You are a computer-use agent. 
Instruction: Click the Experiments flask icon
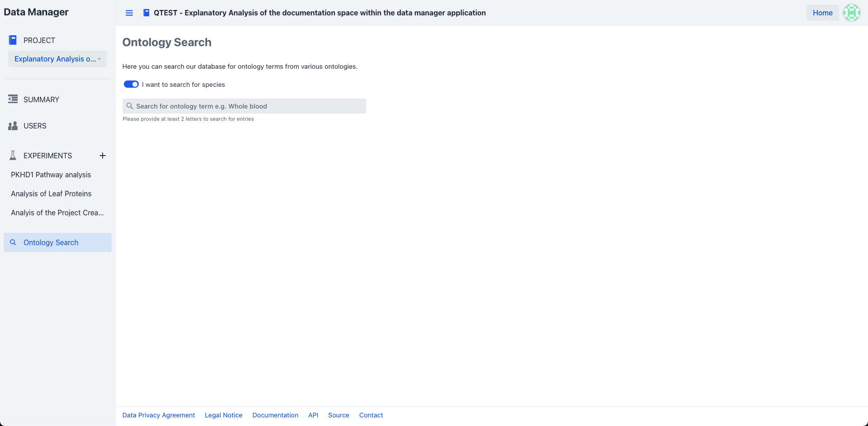point(13,156)
